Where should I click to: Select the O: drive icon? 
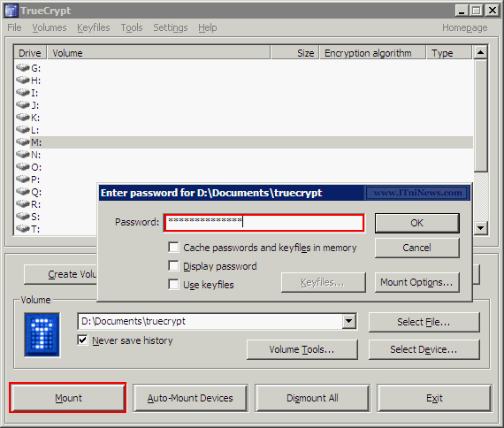click(23, 166)
